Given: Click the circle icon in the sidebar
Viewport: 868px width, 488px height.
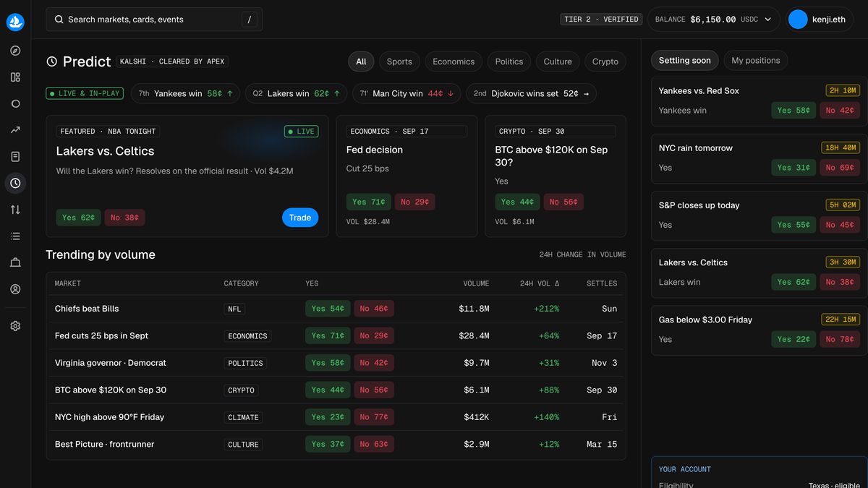Looking at the screenshot, I should click(15, 103).
